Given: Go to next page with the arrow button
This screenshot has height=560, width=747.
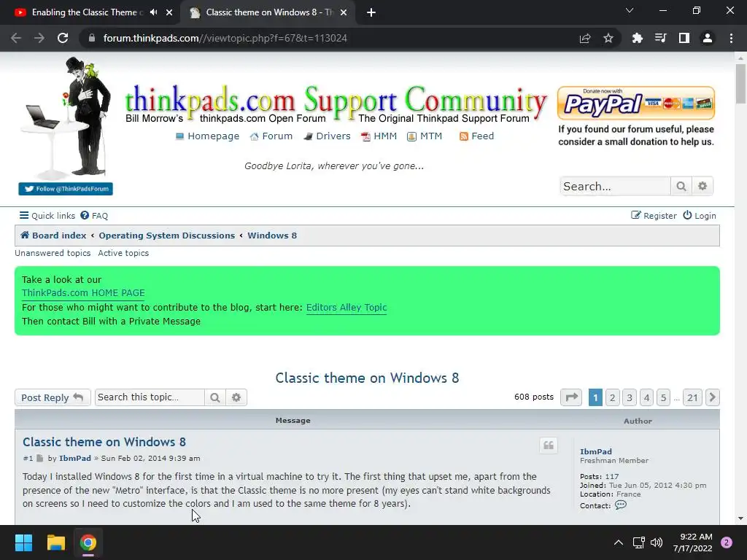Looking at the screenshot, I should pyautogui.click(x=713, y=397).
